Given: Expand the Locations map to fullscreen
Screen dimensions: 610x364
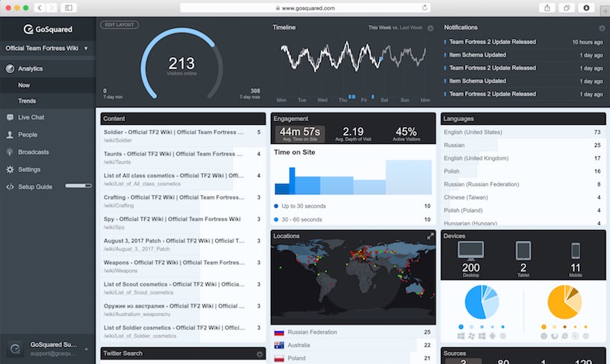Looking at the screenshot, I should [430, 236].
